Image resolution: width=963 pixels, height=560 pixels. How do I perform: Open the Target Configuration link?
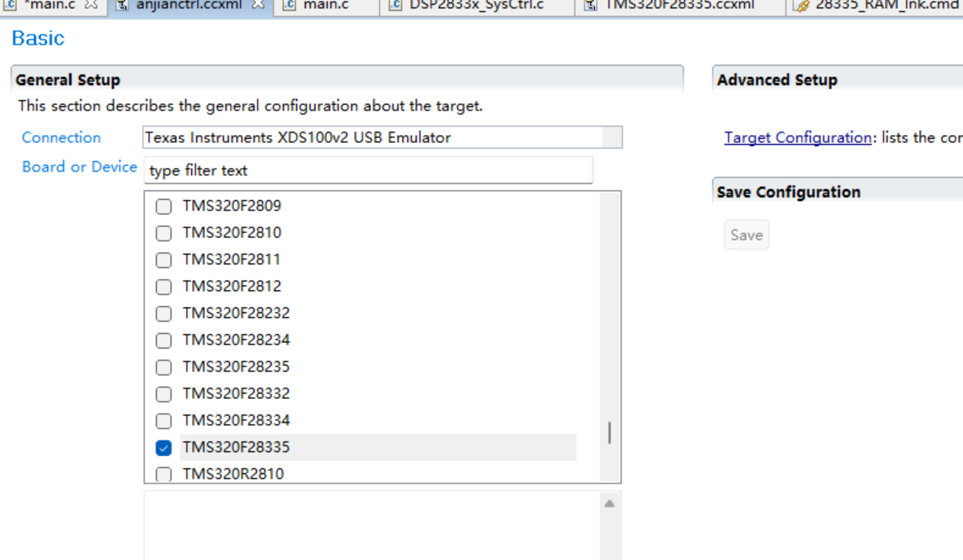click(x=798, y=137)
